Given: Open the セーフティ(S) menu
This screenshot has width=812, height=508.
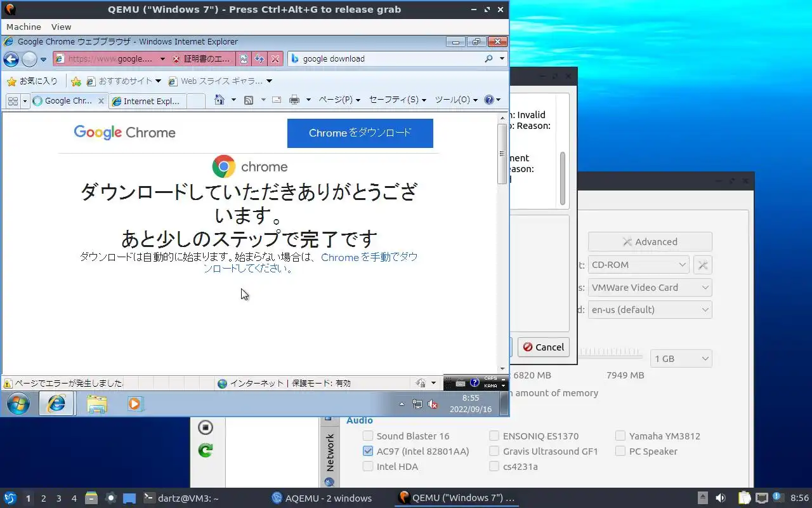Looking at the screenshot, I should pyautogui.click(x=398, y=100).
